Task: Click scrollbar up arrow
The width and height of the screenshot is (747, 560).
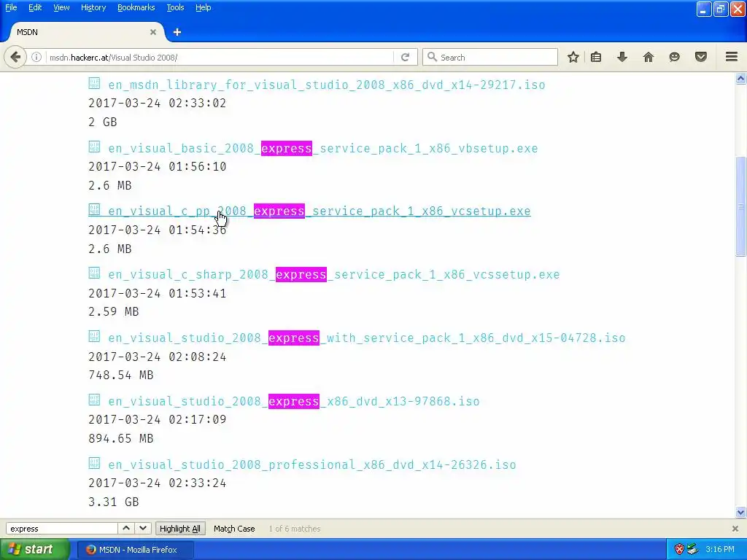Action: (741, 79)
